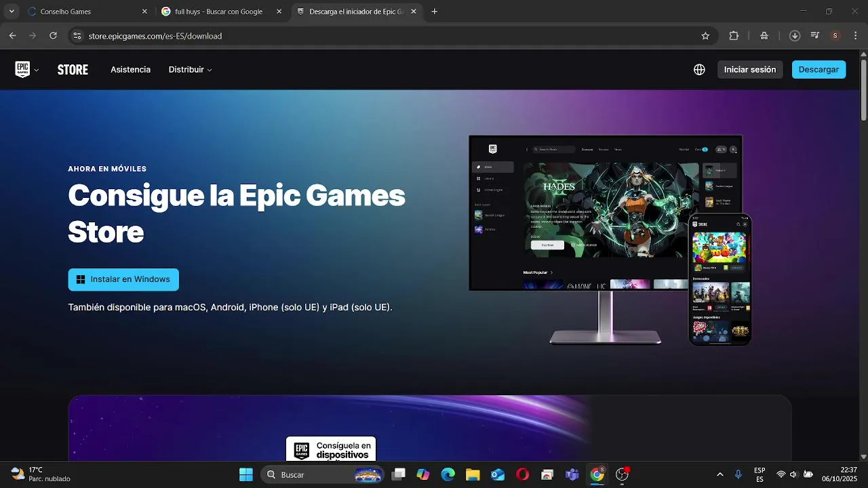
Task: Click Instalar en Windows button
Action: (x=123, y=279)
